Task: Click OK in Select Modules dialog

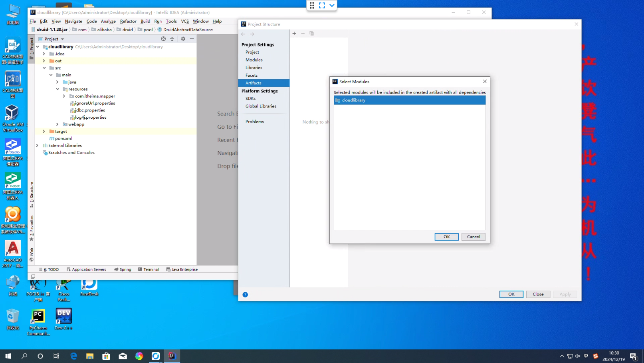Action: [446, 237]
